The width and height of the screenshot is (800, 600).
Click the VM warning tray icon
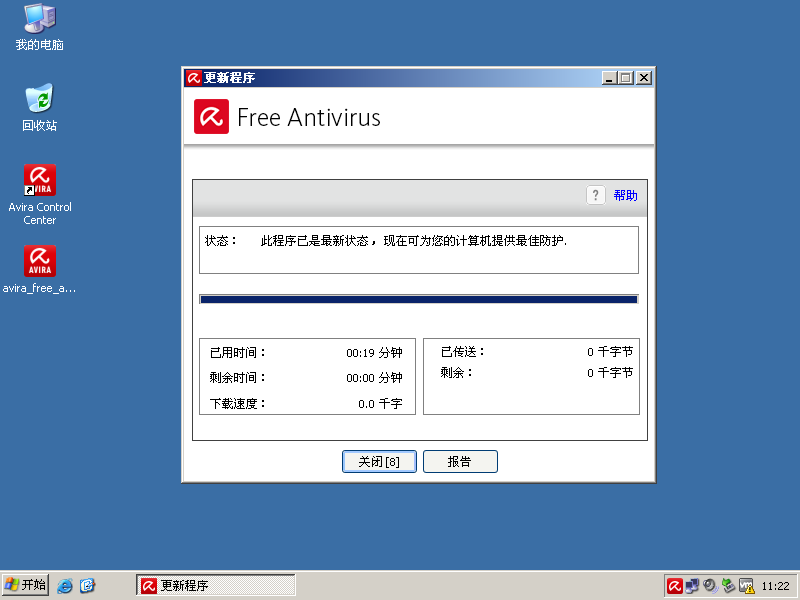(747, 586)
